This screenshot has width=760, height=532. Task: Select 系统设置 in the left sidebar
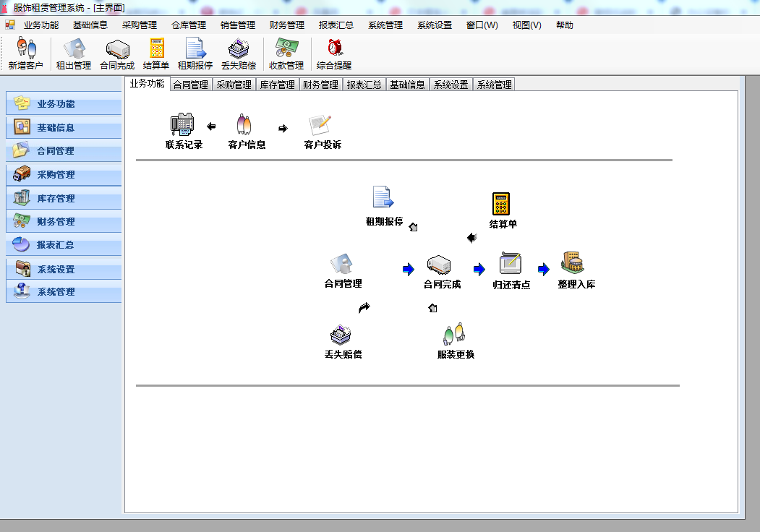64,268
